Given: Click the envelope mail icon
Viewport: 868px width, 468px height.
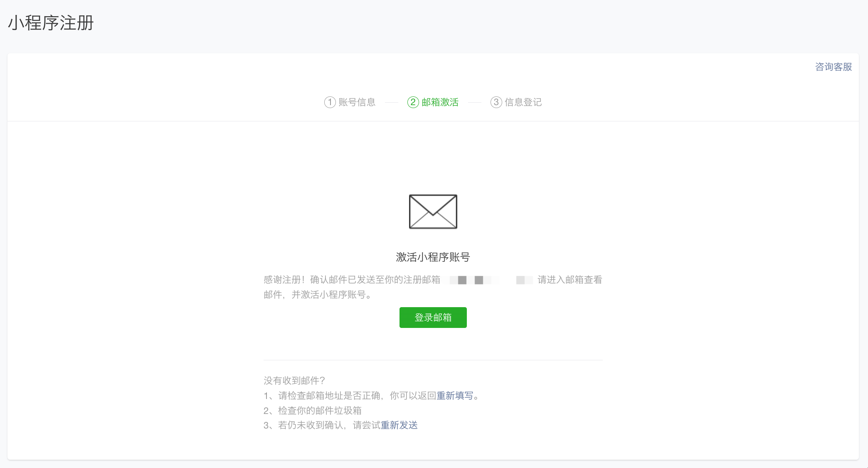Looking at the screenshot, I should [x=433, y=212].
